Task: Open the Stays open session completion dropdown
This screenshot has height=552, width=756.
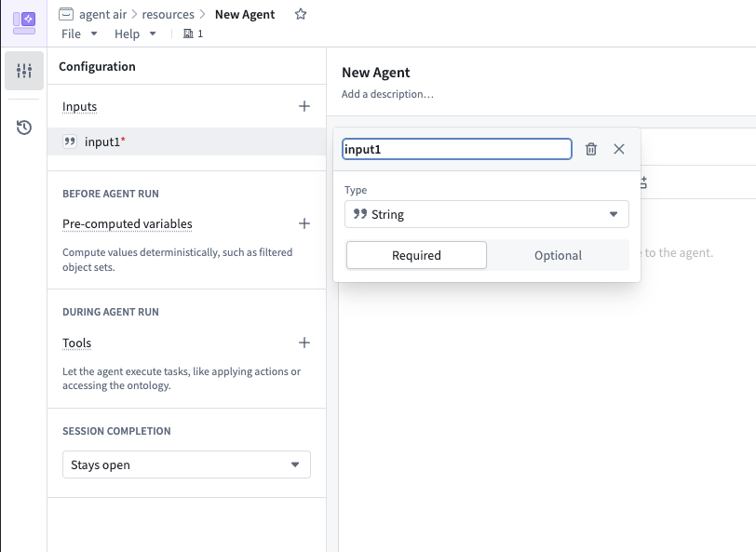Action: pos(186,464)
